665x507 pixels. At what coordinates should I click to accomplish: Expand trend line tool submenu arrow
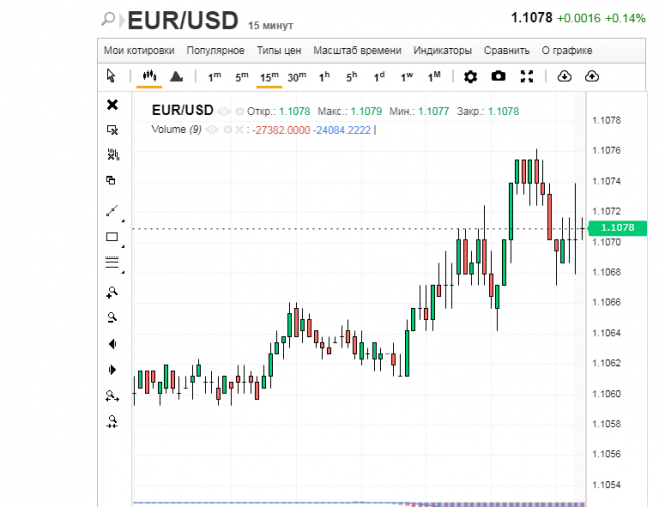pos(123,221)
